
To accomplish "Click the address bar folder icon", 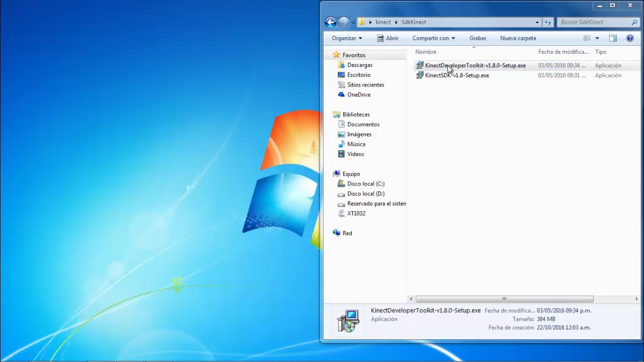I will (362, 22).
